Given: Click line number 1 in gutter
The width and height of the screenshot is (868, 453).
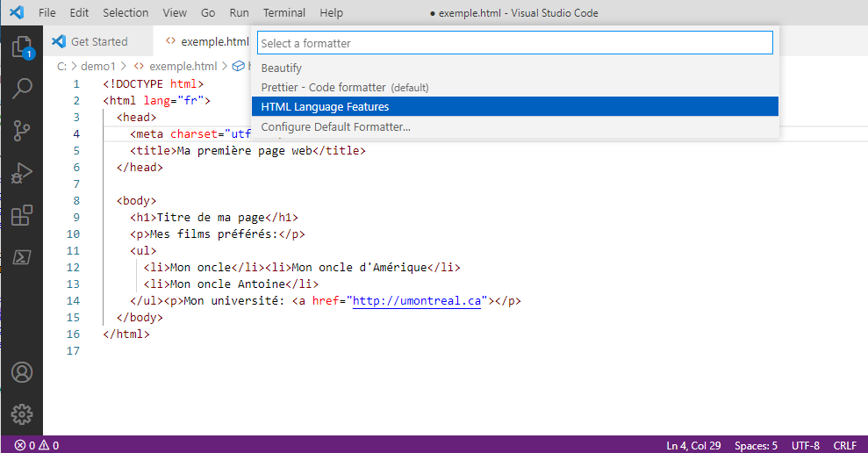Looking at the screenshot, I should 76,84.
